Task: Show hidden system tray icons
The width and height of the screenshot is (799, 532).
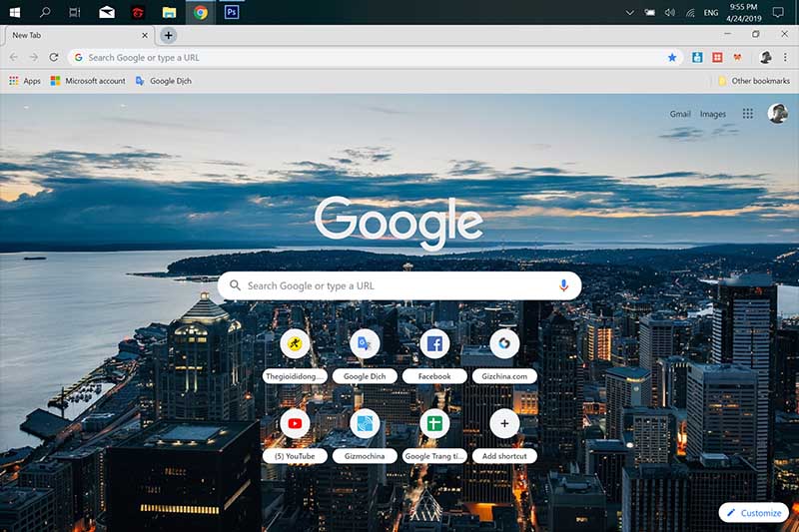Action: 630,13
